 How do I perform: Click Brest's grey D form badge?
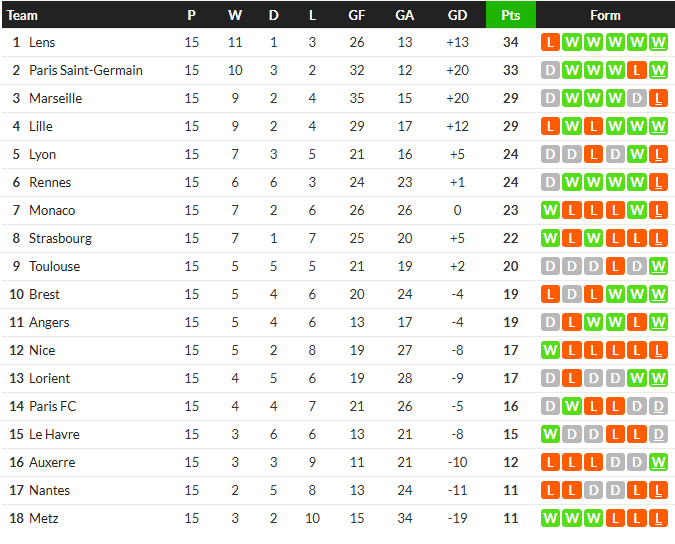click(571, 294)
